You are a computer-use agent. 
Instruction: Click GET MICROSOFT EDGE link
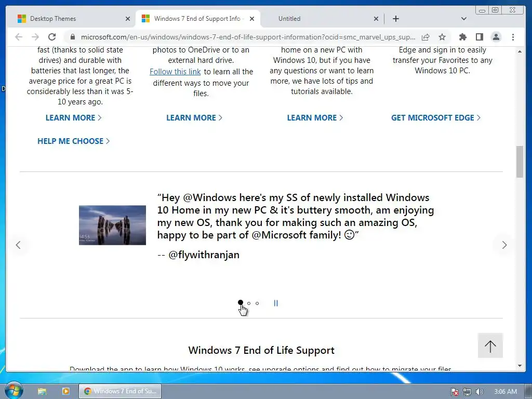tap(436, 118)
